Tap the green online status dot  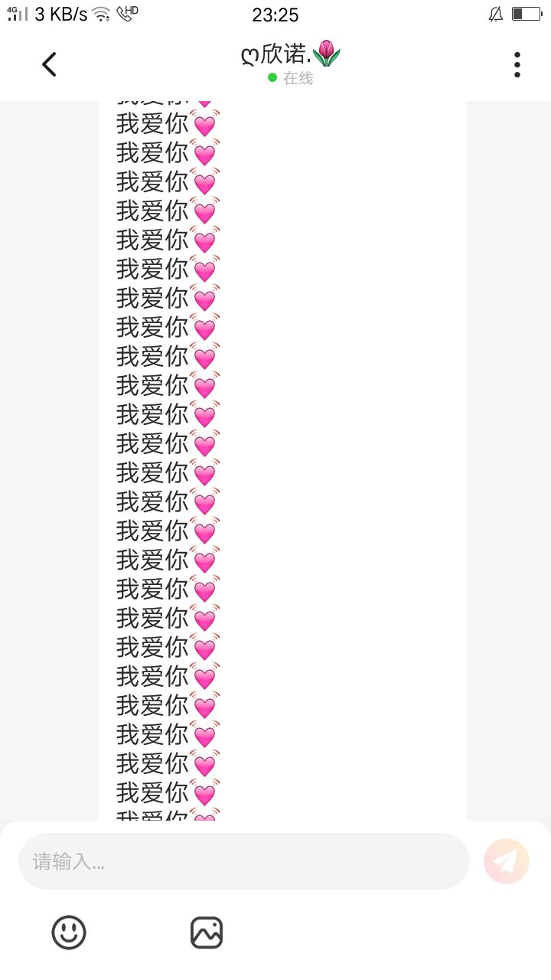272,78
